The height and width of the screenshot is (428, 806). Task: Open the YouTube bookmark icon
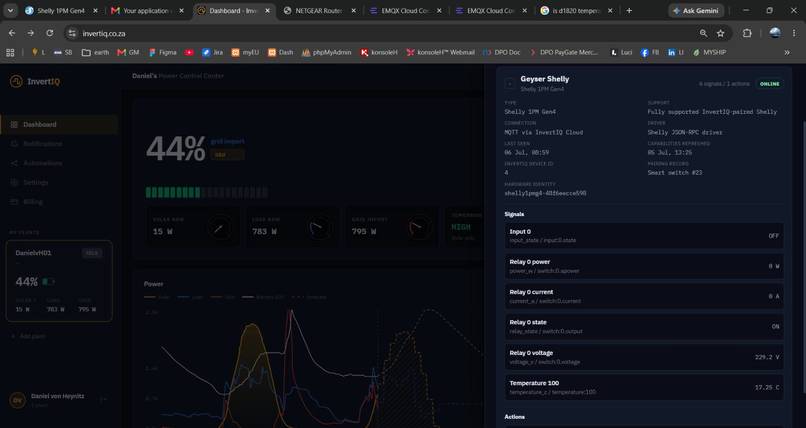189,52
